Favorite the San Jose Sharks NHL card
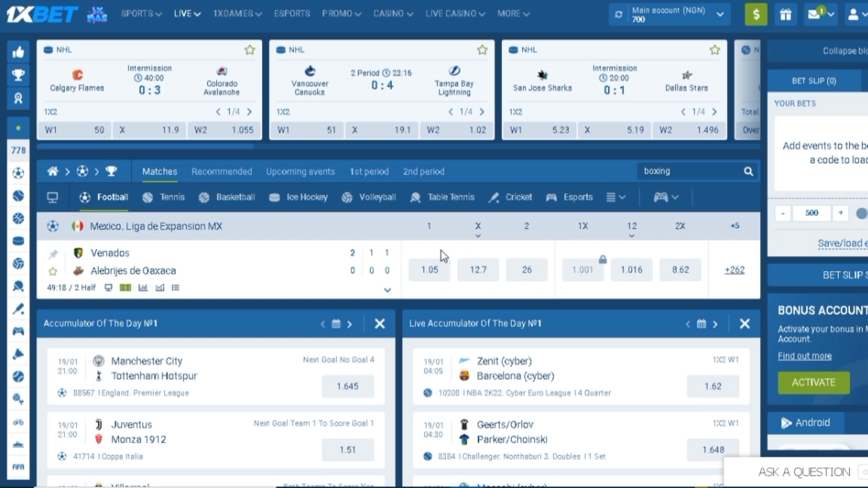This screenshot has height=488, width=868. click(x=715, y=50)
